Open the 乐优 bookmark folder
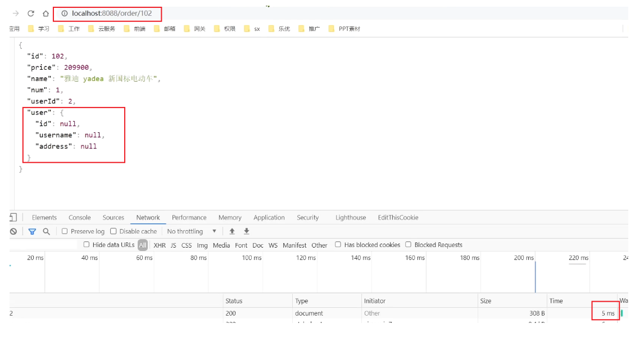Viewport: 644px width, 350px height. tap(279, 29)
